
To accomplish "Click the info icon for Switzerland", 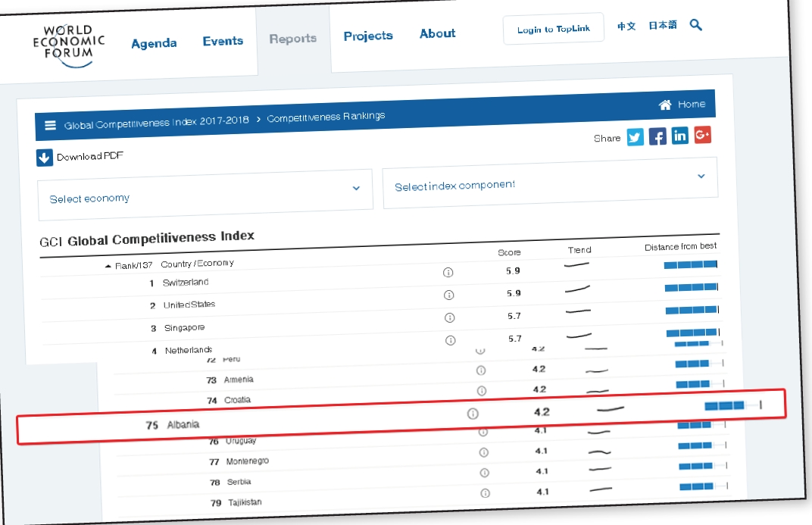I will tap(448, 273).
